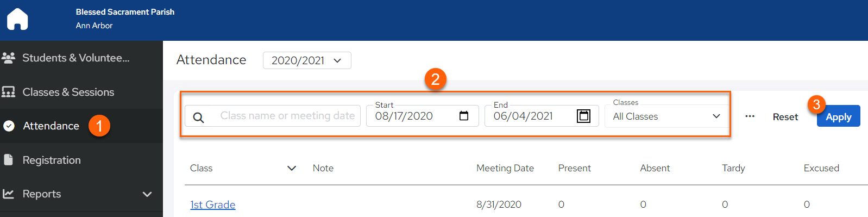Click the Students & Volunteers people icon
The height and width of the screenshot is (217, 868).
8,58
